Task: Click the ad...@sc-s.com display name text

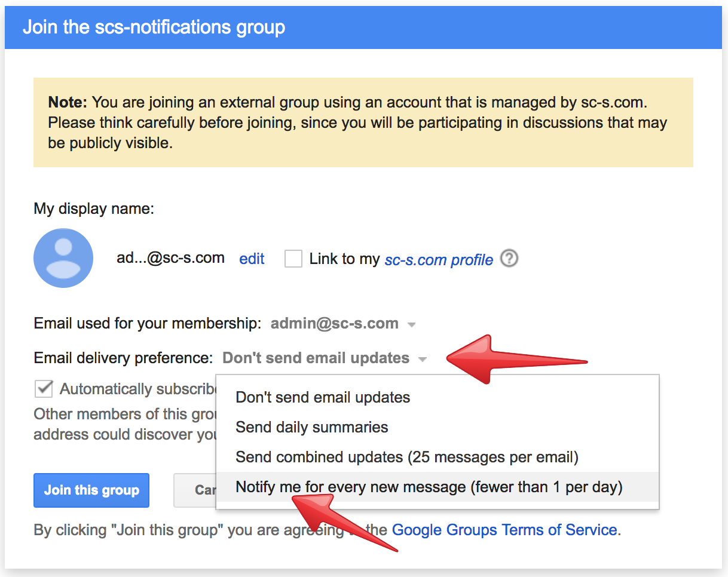Action: point(170,258)
